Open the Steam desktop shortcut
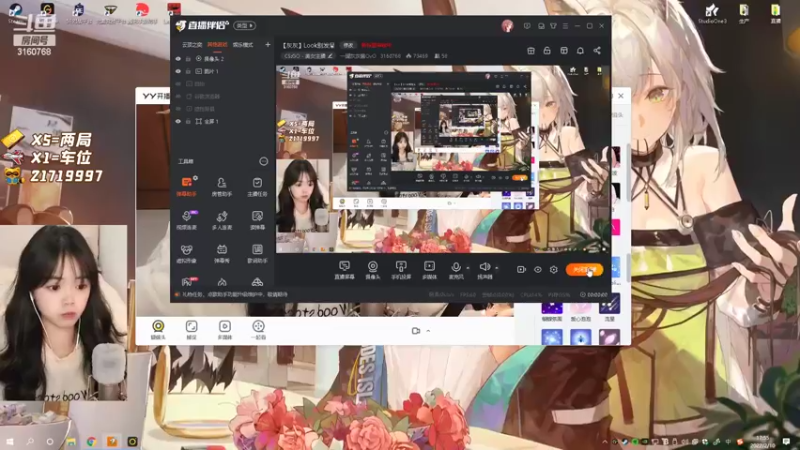This screenshot has width=800, height=450. tap(15, 13)
